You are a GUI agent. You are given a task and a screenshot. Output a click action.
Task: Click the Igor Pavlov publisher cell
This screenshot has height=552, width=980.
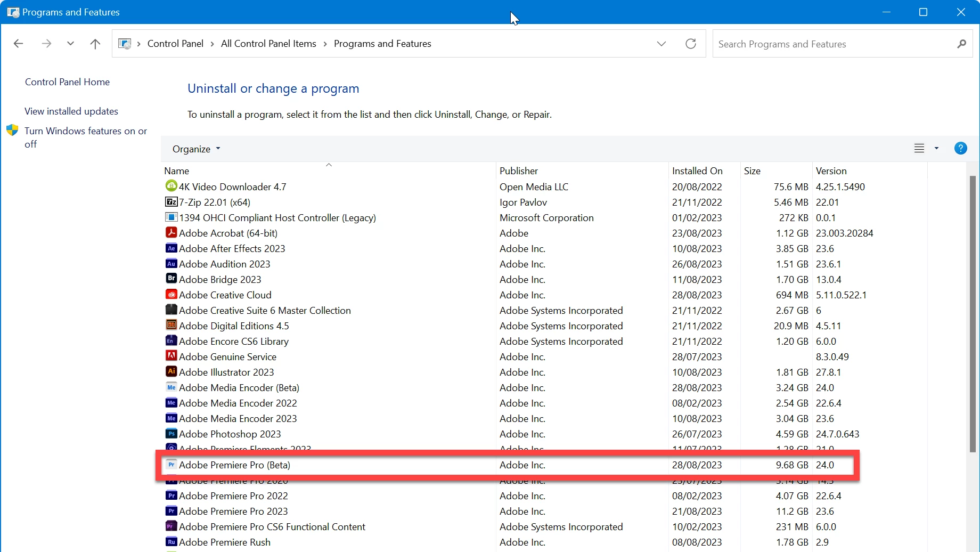coord(523,202)
